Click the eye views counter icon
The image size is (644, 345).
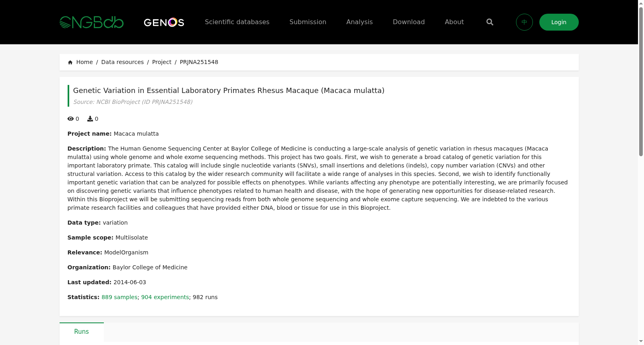pyautogui.click(x=70, y=119)
